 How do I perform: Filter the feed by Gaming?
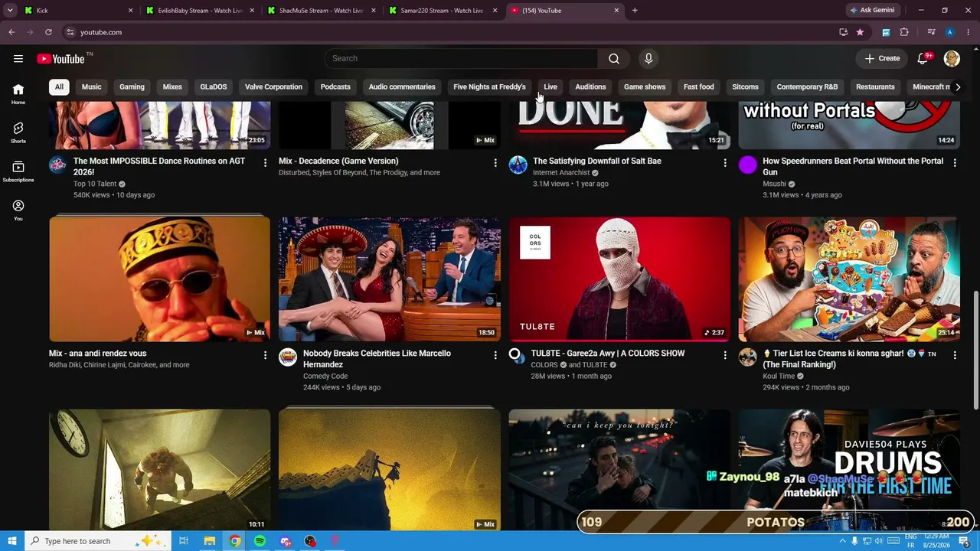point(132,86)
